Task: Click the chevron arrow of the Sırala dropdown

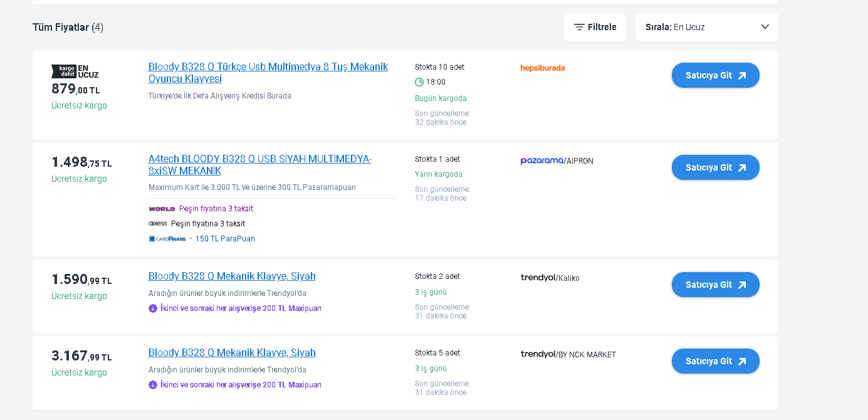Action: 765,27
